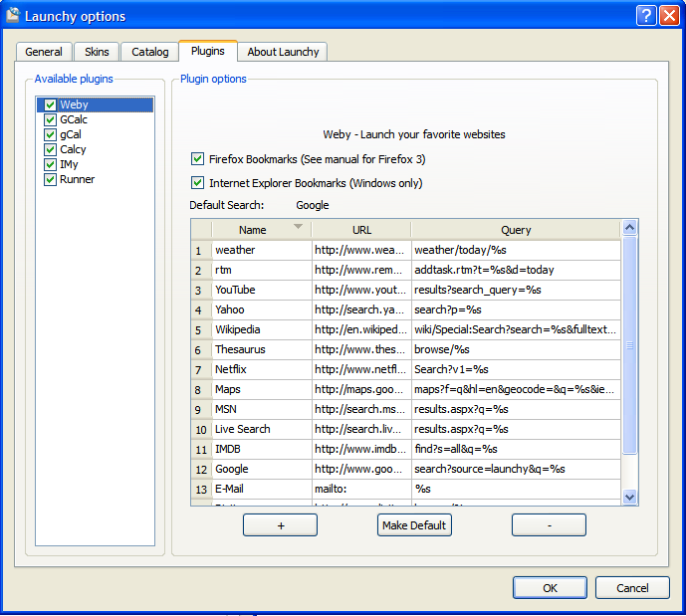
Task: Click the 'IMDB' name cell
Action: click(262, 449)
